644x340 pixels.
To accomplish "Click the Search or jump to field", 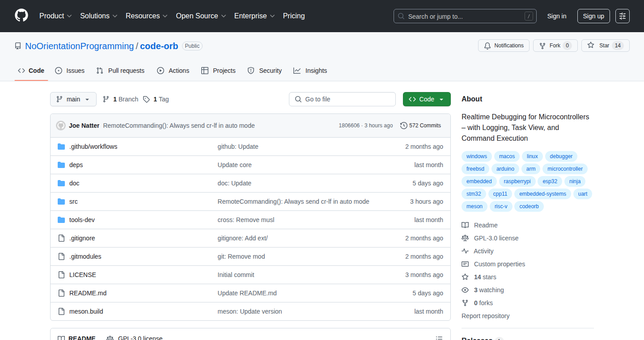I will click(x=465, y=16).
